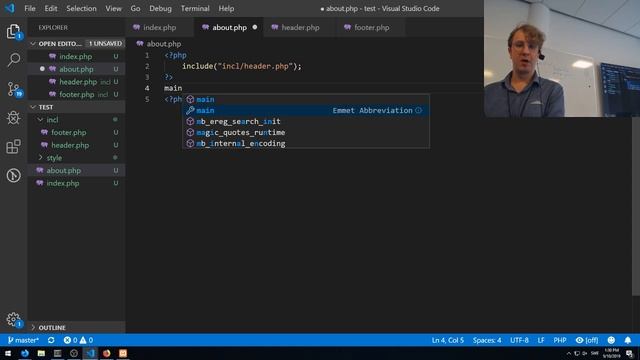Open the Help menu
The width and height of the screenshot is (640, 360).
[226, 8]
